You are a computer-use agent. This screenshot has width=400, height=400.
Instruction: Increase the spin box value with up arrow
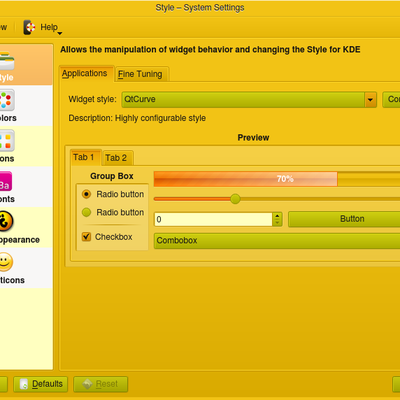(x=277, y=216)
